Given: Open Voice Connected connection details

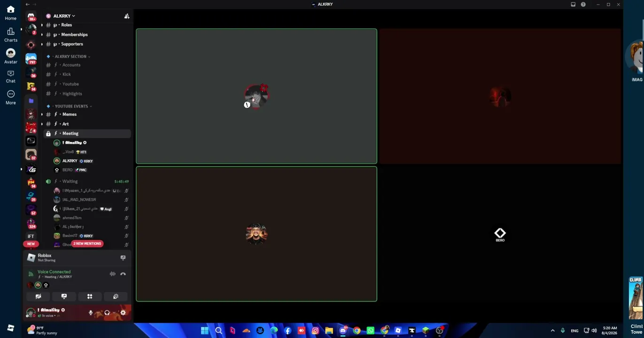Looking at the screenshot, I should [54, 272].
